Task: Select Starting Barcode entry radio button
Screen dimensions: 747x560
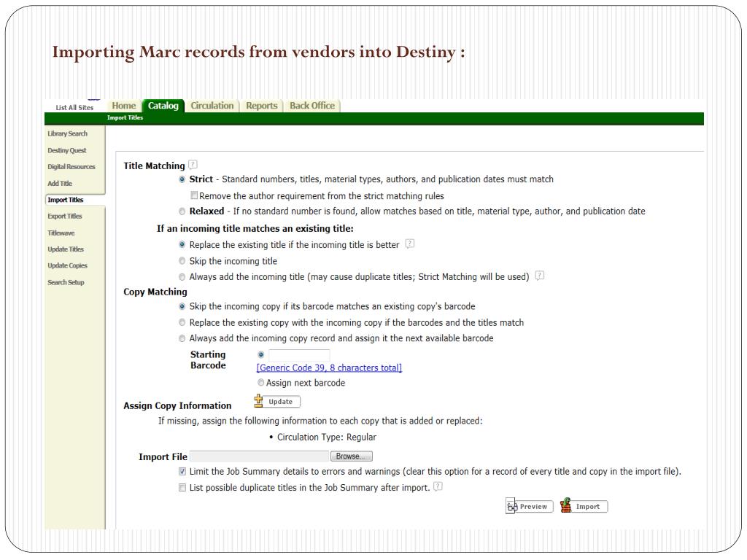Action: [x=260, y=355]
